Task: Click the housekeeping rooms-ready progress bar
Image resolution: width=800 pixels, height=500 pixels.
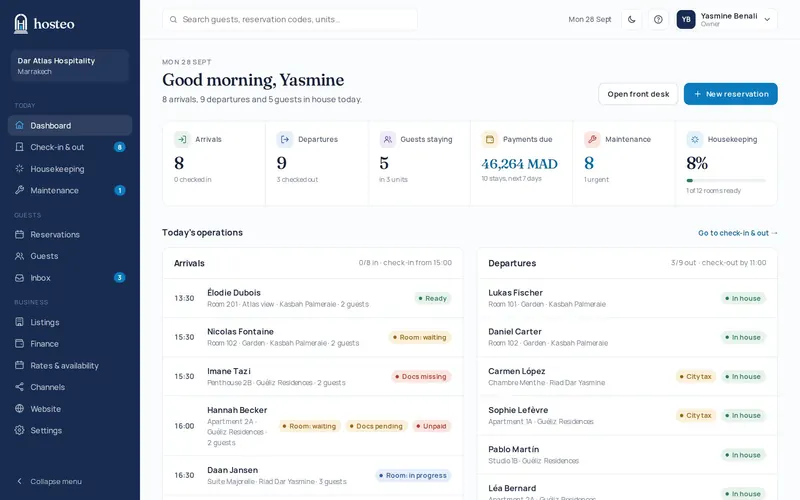Action: click(x=726, y=181)
